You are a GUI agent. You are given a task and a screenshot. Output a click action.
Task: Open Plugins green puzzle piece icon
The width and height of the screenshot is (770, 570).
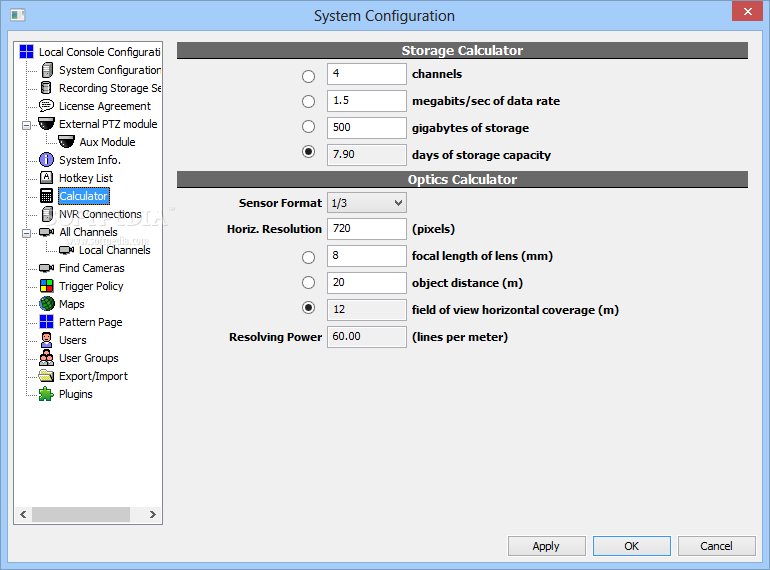click(x=46, y=394)
